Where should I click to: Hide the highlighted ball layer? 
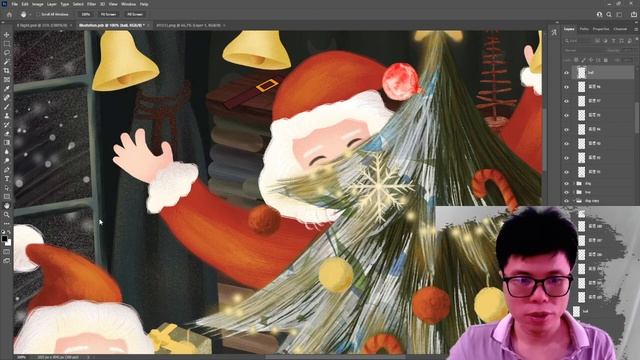coord(567,73)
